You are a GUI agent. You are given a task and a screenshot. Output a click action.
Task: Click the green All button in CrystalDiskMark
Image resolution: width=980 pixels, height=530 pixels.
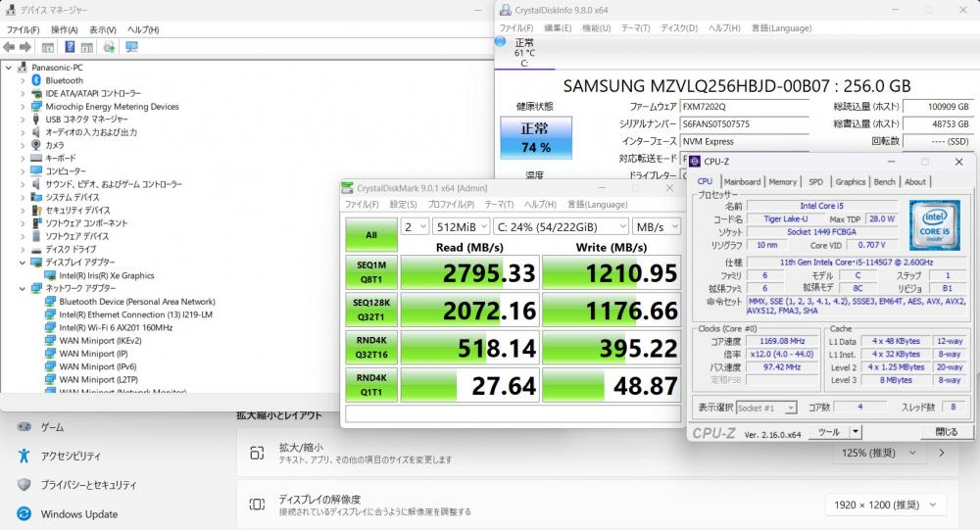(371, 235)
